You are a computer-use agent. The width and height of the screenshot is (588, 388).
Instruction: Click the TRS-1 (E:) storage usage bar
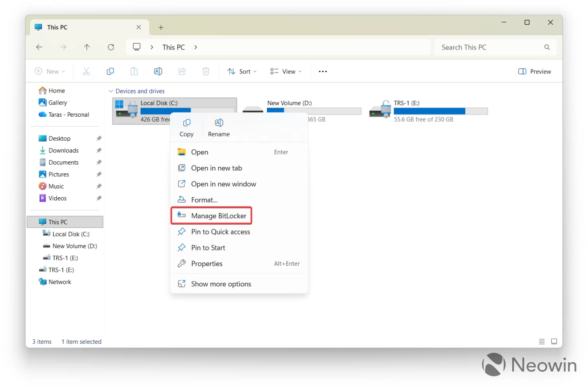441,111
